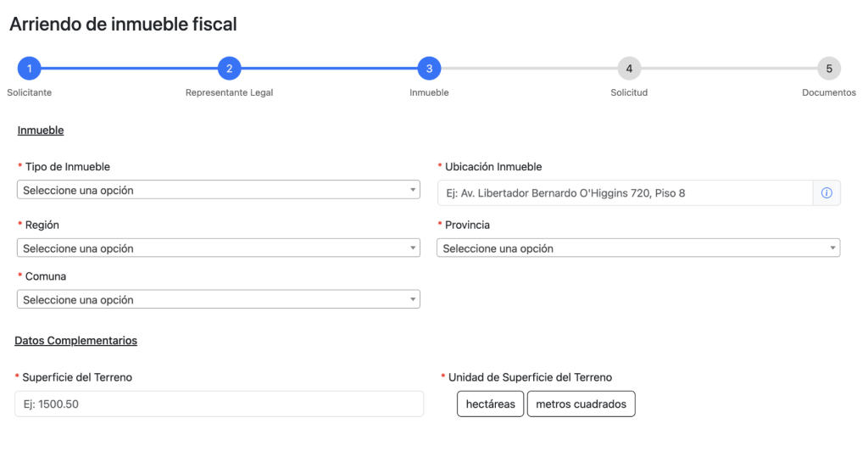
Task: Click the info icon beside Ubicación Inmueble
Action: pyautogui.click(x=826, y=193)
